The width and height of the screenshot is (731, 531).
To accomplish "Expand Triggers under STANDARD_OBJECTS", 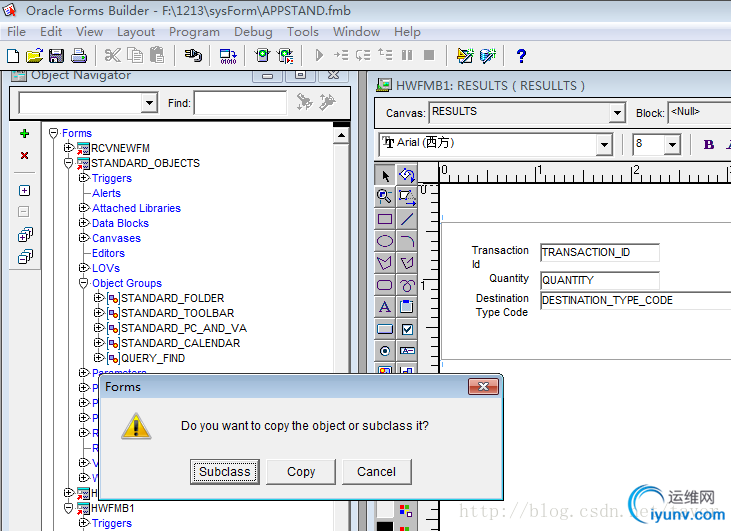I will point(83,178).
